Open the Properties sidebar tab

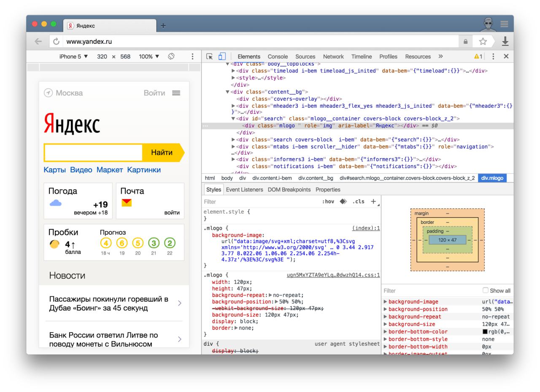pos(328,190)
